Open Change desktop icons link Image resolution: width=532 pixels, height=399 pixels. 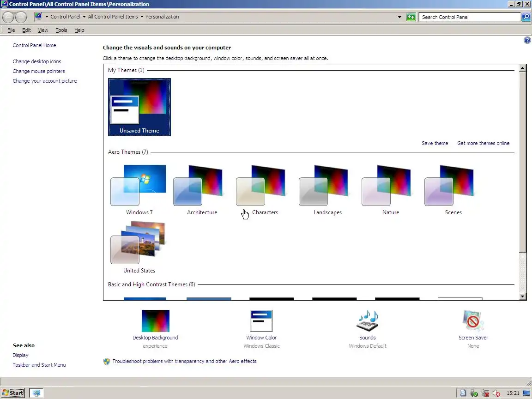tap(37, 61)
